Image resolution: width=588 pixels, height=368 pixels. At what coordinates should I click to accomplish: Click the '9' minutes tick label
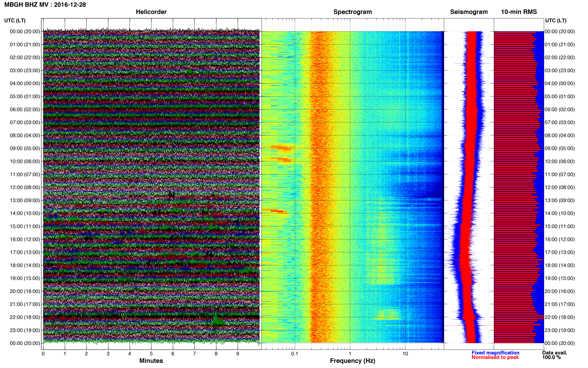238,354
